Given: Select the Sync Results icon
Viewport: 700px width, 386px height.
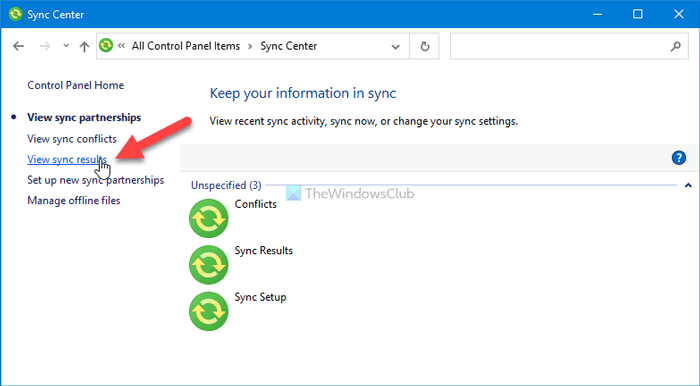Looking at the screenshot, I should 208,265.
